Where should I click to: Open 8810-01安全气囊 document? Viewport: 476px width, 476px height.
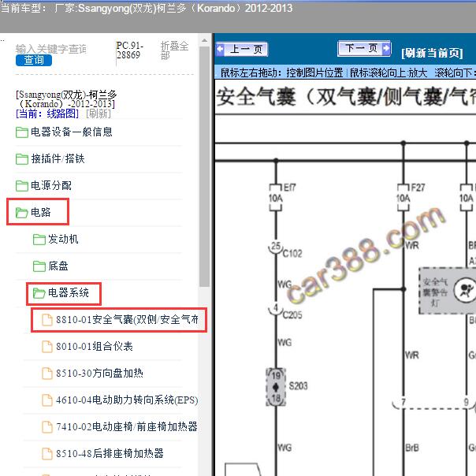[x=120, y=320]
